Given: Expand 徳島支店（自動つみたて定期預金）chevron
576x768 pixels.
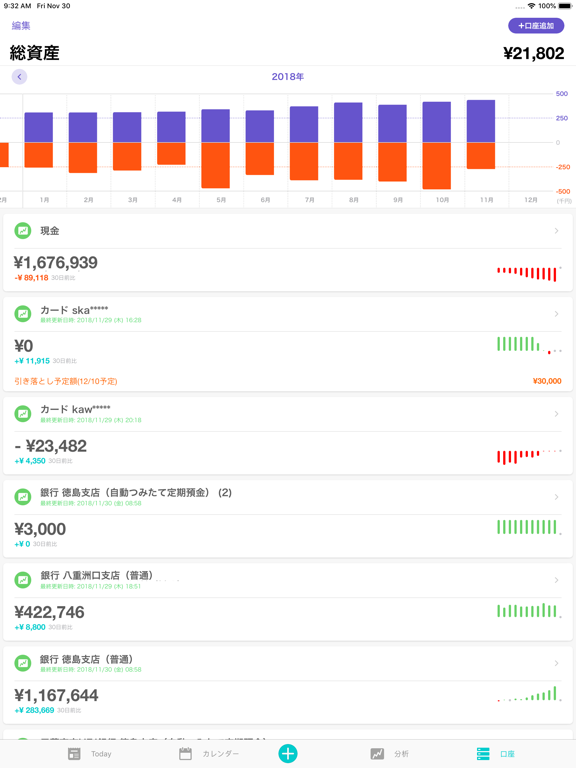Looking at the screenshot, I should [556, 497].
